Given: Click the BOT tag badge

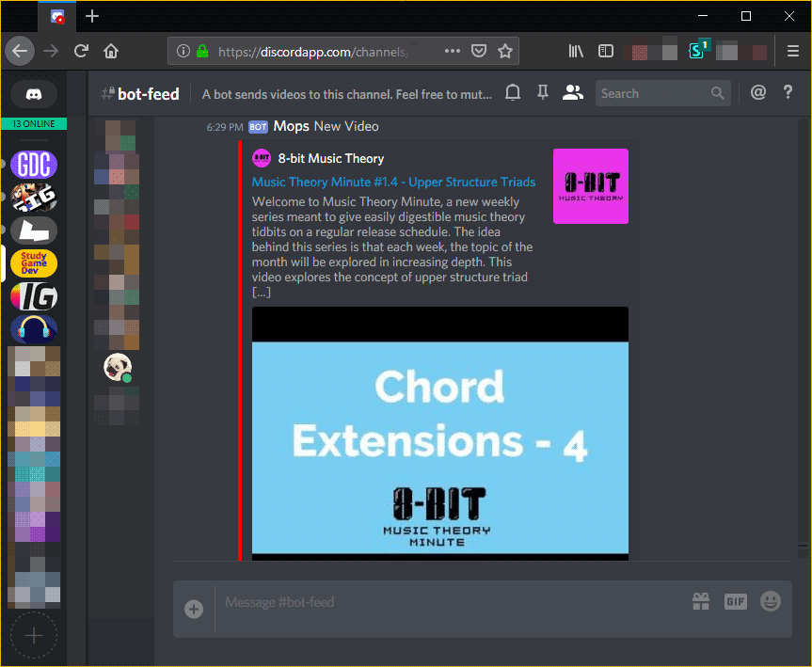Looking at the screenshot, I should click(x=258, y=127).
